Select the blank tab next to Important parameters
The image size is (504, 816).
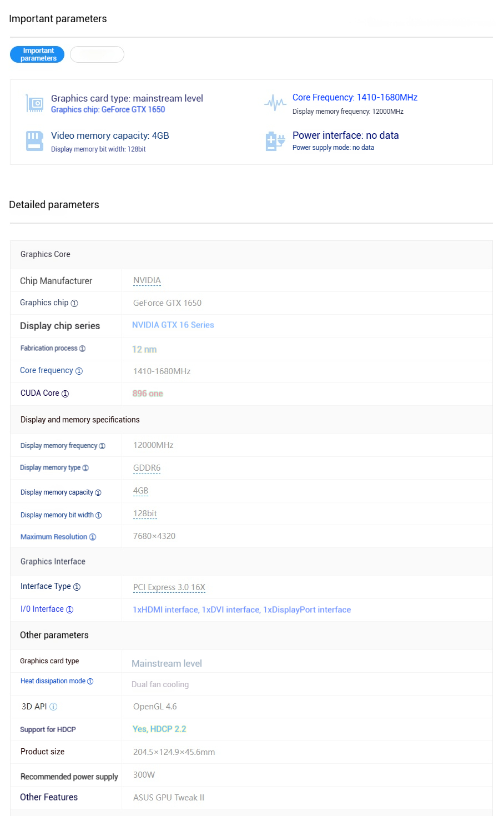click(x=97, y=54)
